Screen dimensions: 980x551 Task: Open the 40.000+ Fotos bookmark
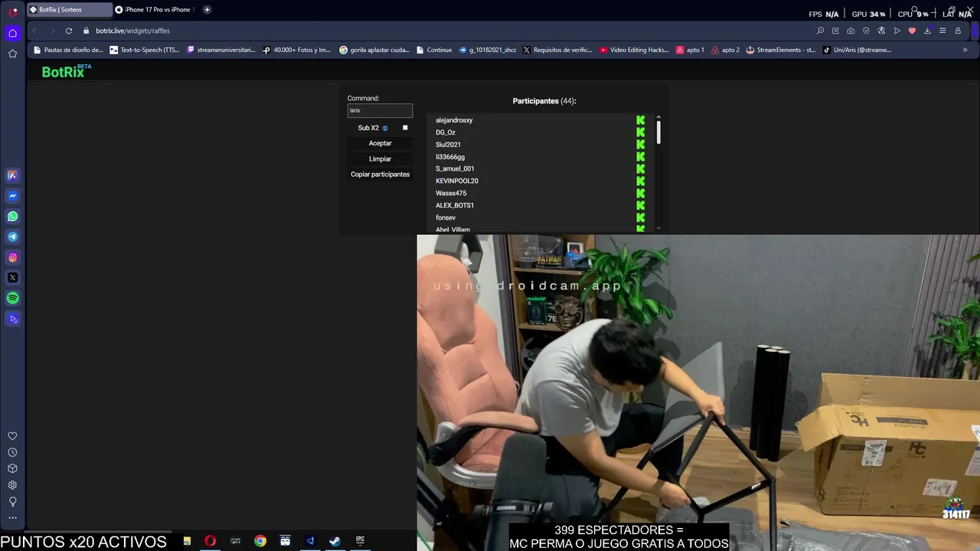coord(296,50)
